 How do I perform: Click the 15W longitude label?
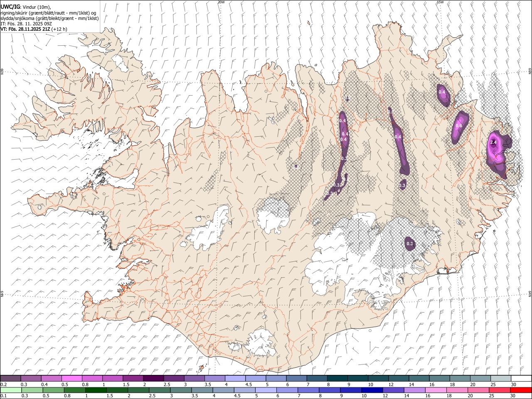tap(440, 2)
